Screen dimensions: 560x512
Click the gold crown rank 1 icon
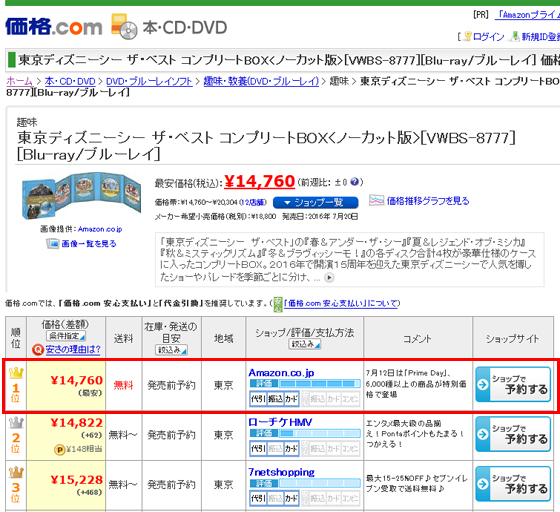click(16, 373)
